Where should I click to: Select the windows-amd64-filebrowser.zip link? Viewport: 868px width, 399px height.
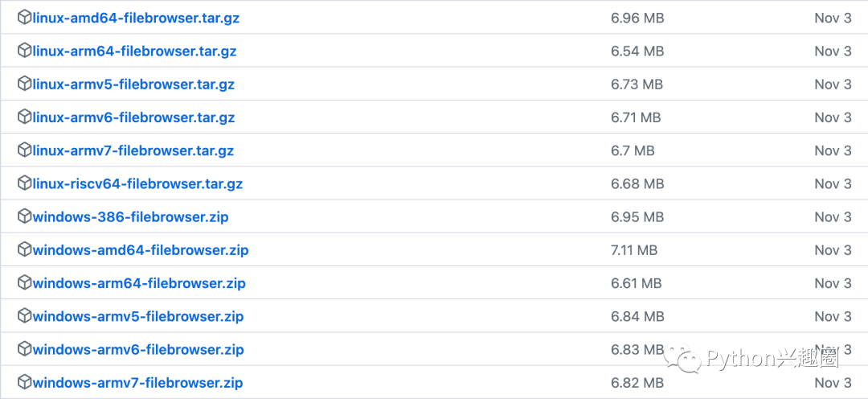click(x=141, y=250)
